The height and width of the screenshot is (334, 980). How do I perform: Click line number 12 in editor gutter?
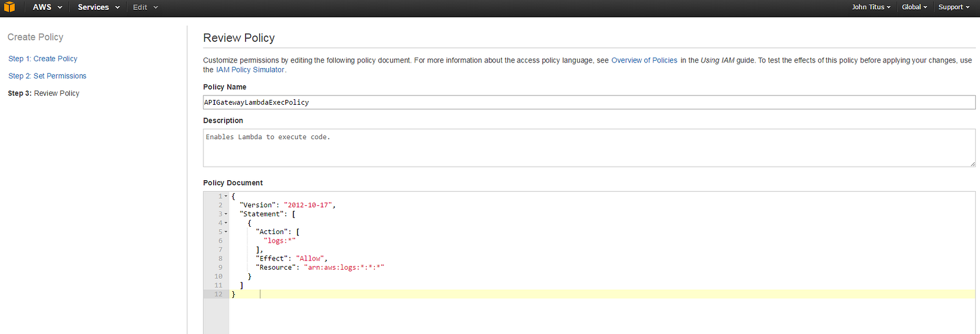(x=218, y=294)
